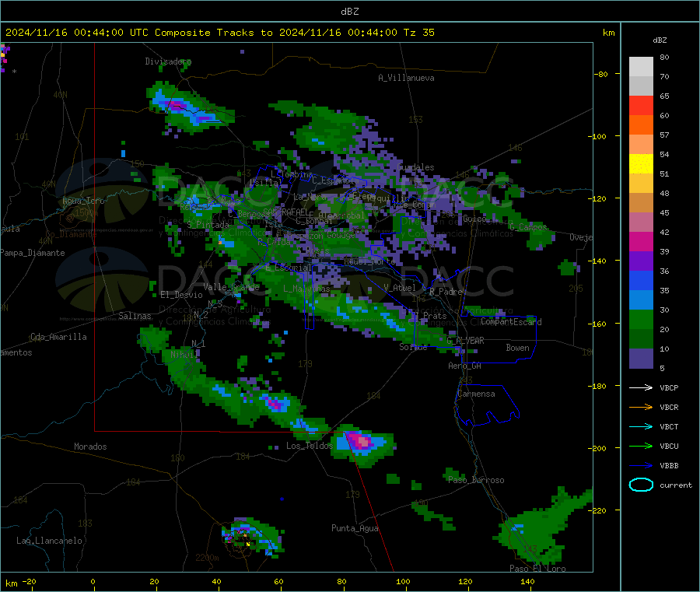Click the 'Pampa_Diamante' map label
The height and width of the screenshot is (592, 700).
32,253
